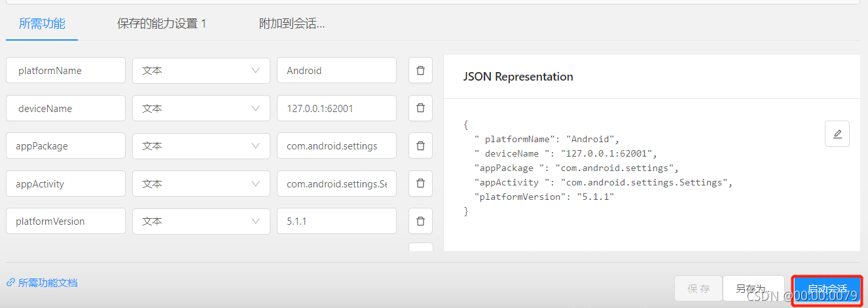Switch to the 所需功能 tab

(42, 24)
